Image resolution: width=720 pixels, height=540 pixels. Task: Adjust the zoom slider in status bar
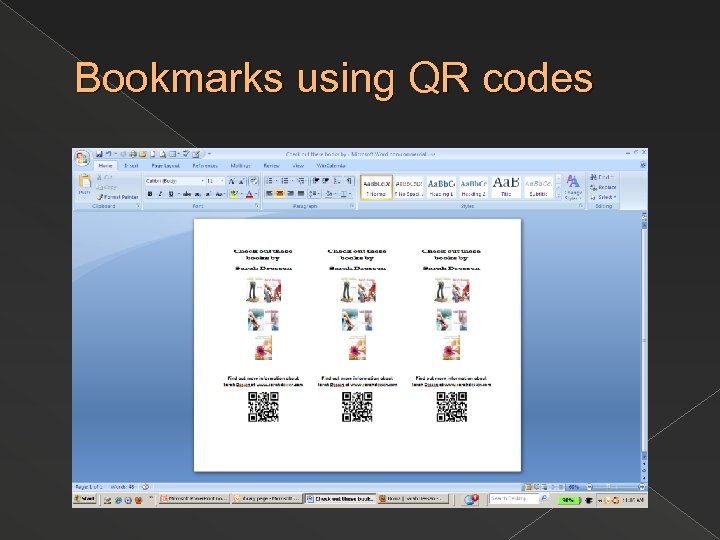pos(615,487)
